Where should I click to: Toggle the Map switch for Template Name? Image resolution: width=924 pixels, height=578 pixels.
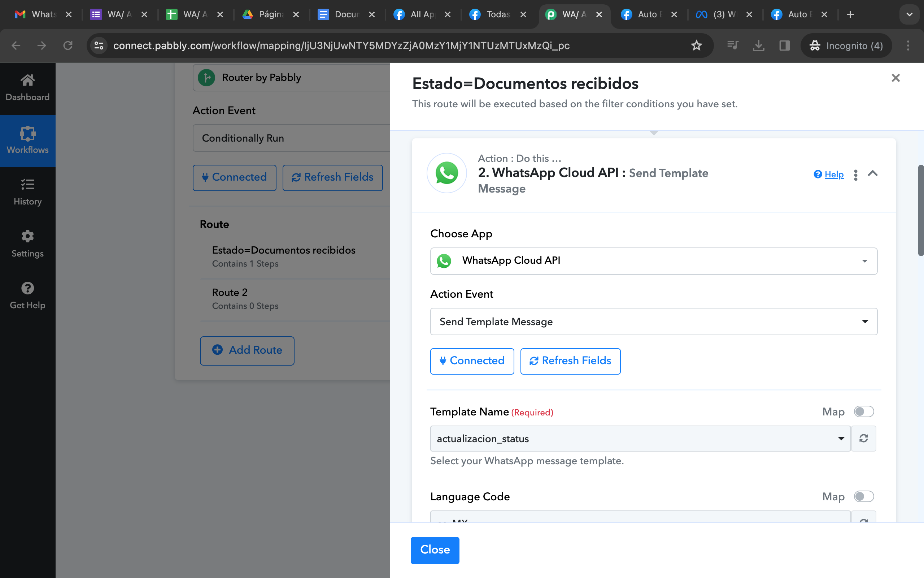(x=864, y=412)
